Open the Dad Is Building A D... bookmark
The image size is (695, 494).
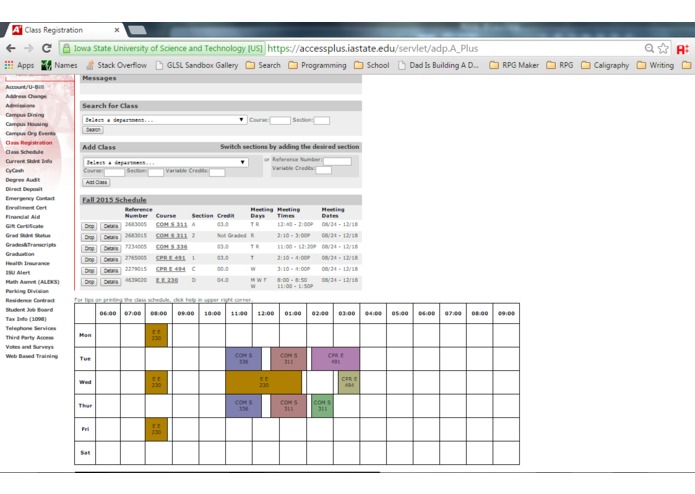click(438, 65)
